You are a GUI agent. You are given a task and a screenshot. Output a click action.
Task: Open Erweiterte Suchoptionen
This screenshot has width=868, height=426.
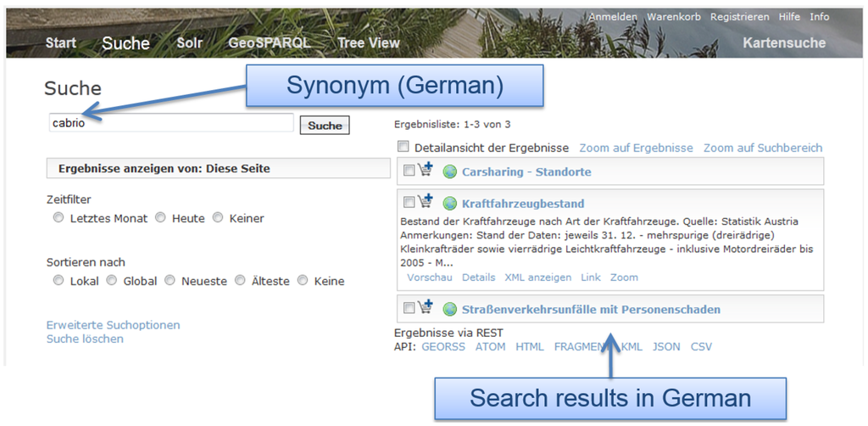tap(113, 325)
